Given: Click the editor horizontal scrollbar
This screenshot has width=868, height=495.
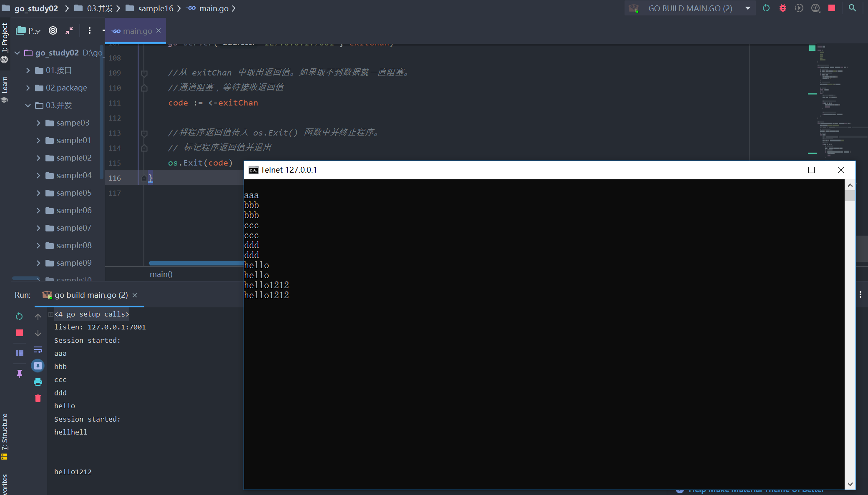Looking at the screenshot, I should pyautogui.click(x=196, y=263).
